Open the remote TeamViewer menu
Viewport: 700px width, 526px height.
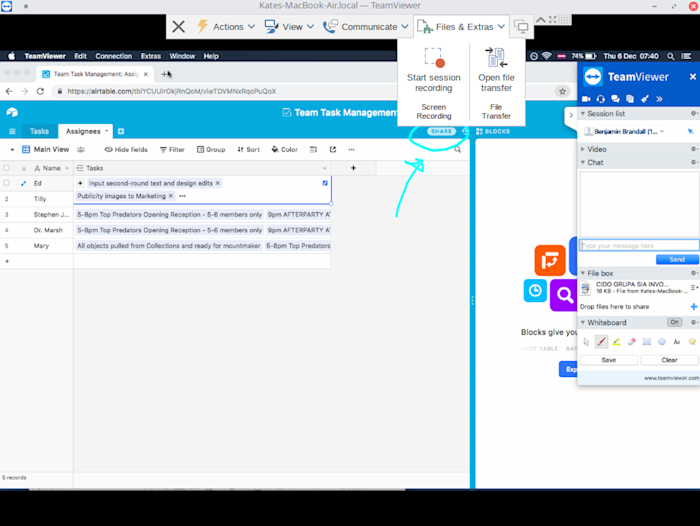click(x=45, y=56)
